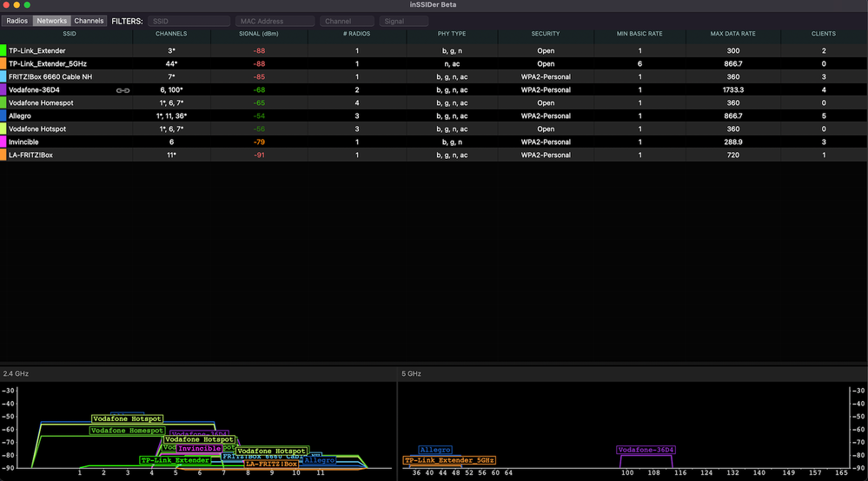Viewport: 868px width, 481px height.
Task: Open the Channels tab
Action: pos(89,21)
